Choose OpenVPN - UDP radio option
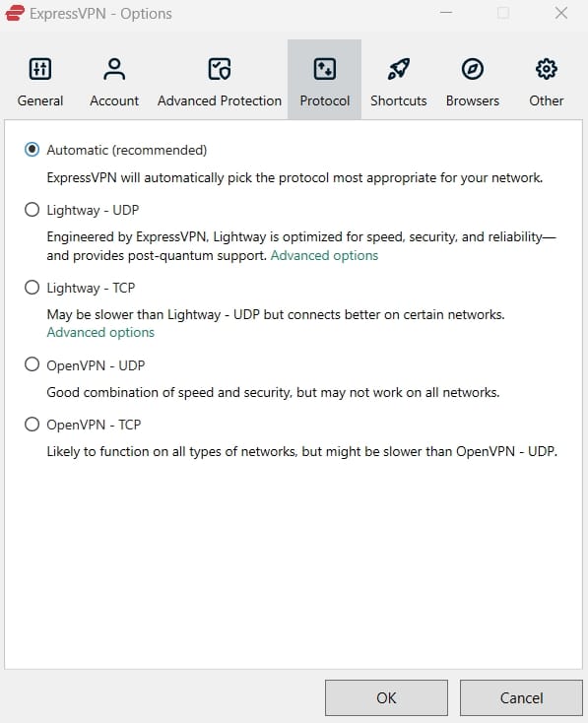Viewport: 588px width, 723px height. (32, 364)
